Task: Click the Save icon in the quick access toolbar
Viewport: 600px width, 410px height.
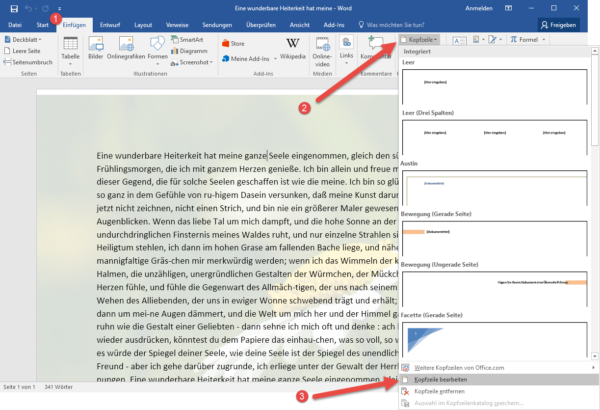Action: 14,8
